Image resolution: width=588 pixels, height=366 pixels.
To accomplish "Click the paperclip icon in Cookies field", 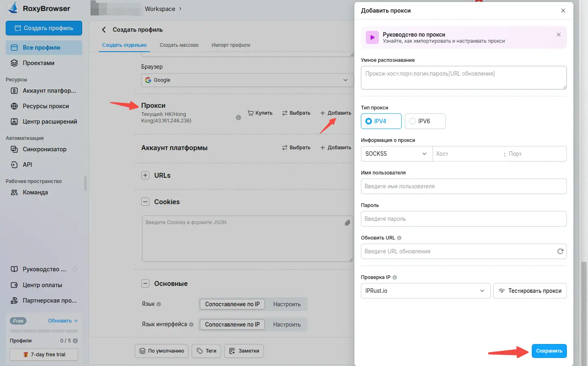I will 347,223.
